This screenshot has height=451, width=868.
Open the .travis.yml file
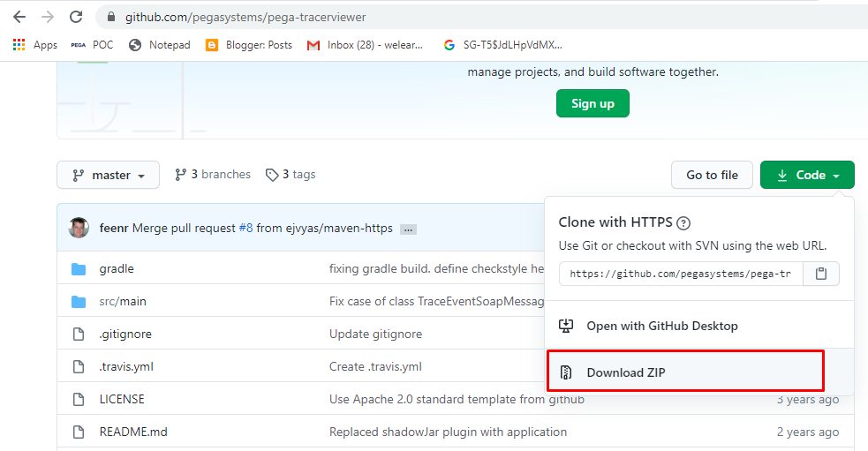tap(126, 366)
